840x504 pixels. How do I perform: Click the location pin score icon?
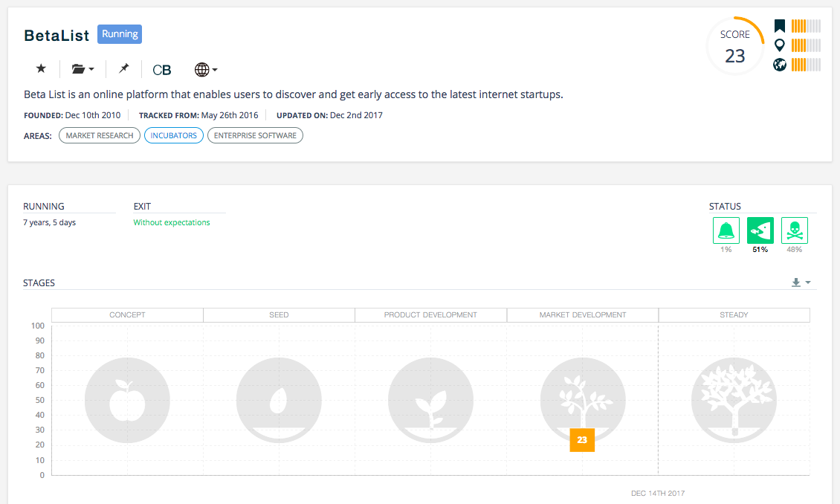point(780,45)
